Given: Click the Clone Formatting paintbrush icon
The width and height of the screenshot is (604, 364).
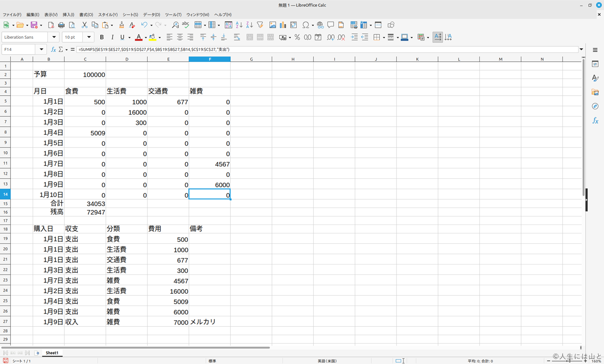Looking at the screenshot, I should pos(122,25).
